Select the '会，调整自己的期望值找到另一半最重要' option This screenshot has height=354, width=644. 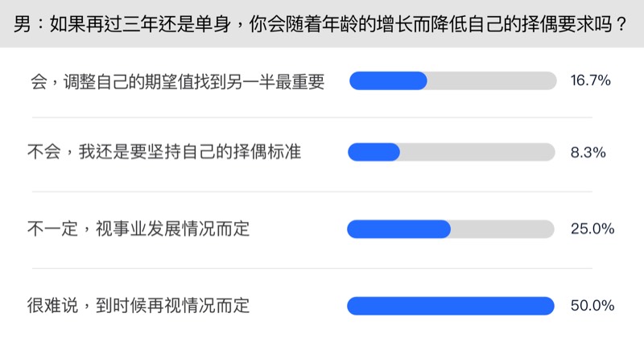coord(176,81)
